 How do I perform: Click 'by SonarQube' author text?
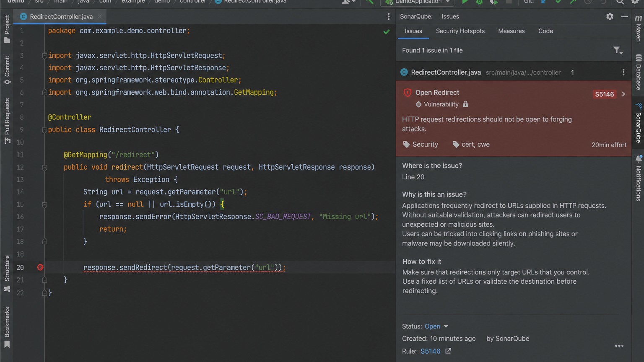[508, 339]
